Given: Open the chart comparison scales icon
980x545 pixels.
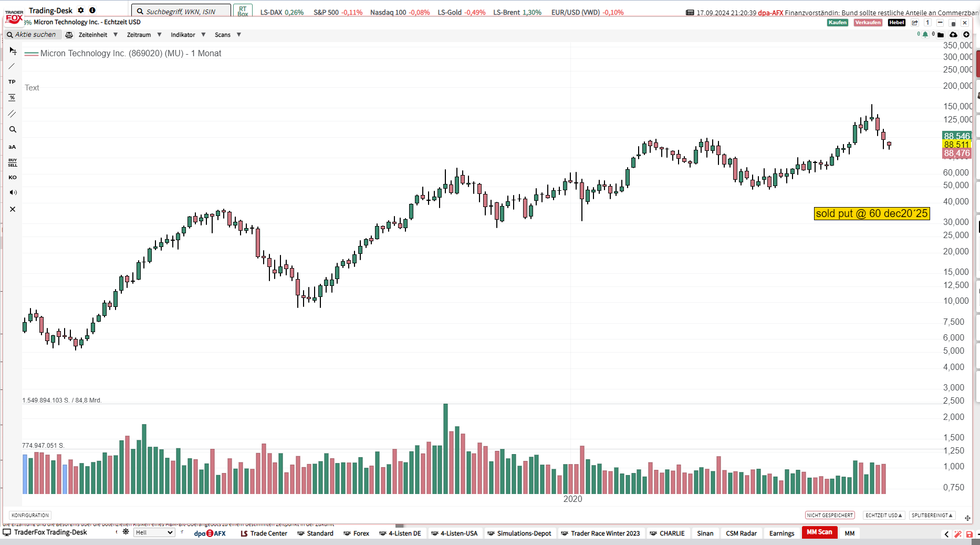Looking at the screenshot, I should click(x=69, y=35).
